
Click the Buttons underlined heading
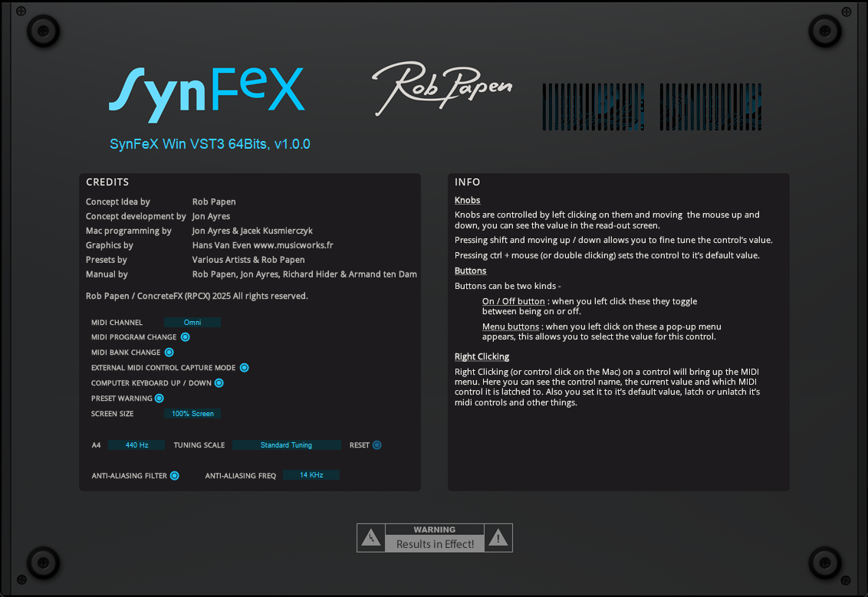pyautogui.click(x=471, y=271)
